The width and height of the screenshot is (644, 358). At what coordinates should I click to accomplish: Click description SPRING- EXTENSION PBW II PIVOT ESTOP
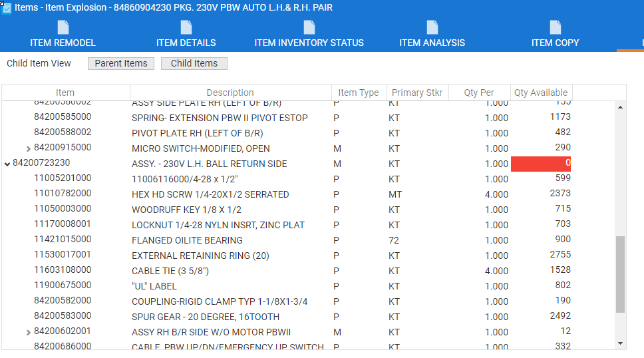point(220,118)
